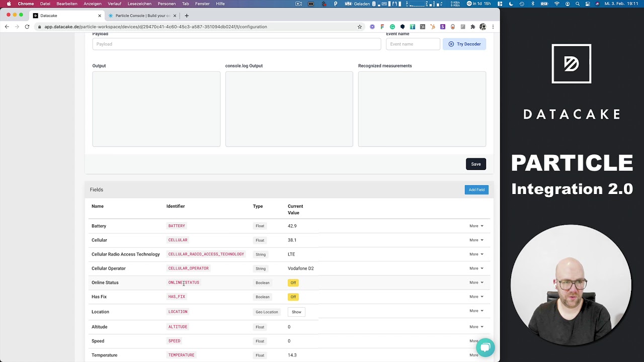Click the Event name input field
This screenshot has width=644, height=362.
coord(413,44)
